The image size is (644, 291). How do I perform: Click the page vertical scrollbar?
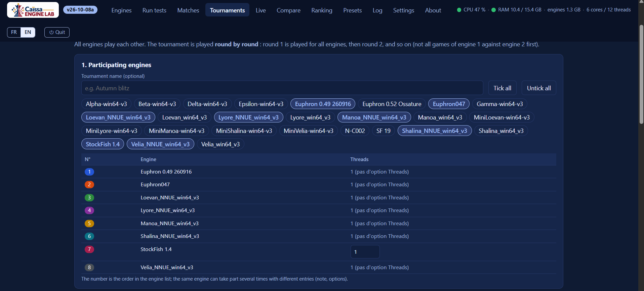(641, 74)
